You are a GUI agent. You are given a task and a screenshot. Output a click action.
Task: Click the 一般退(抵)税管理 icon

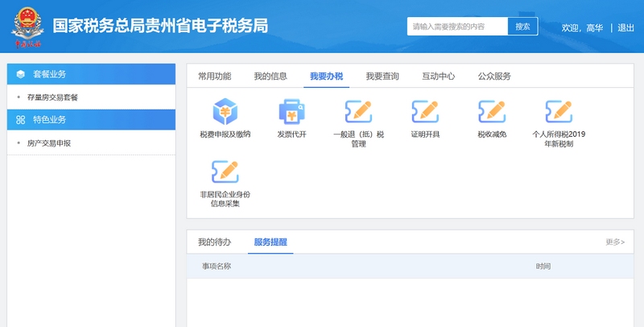coord(358,111)
